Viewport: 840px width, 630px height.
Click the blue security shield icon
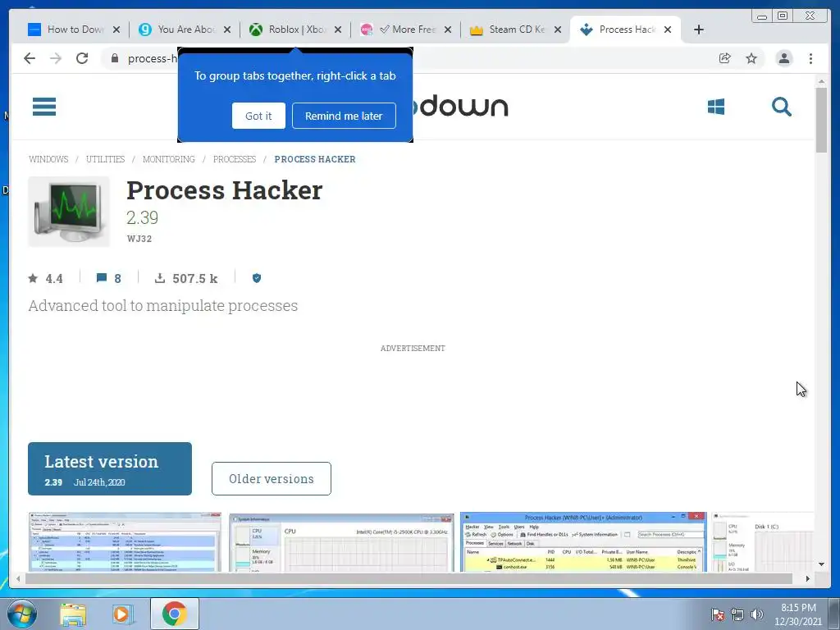[x=257, y=278]
